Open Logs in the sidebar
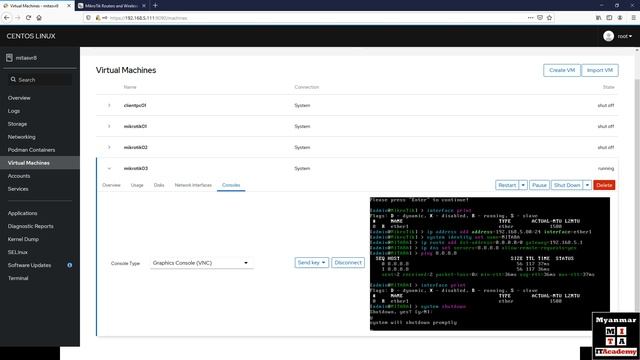This screenshot has height=360, width=640. click(x=14, y=111)
